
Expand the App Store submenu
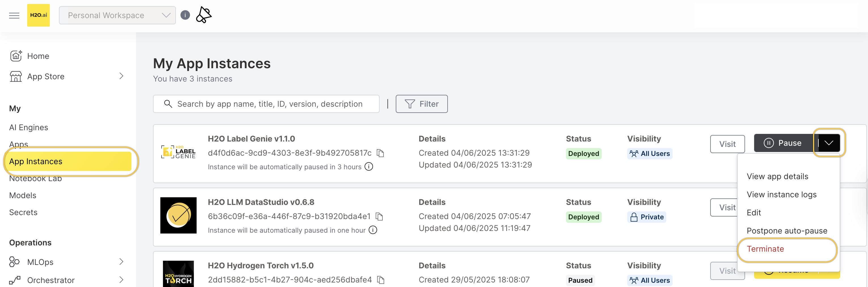tap(121, 76)
